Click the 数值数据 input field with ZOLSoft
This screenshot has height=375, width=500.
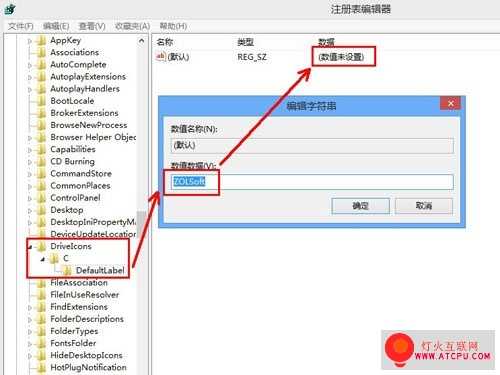[312, 182]
